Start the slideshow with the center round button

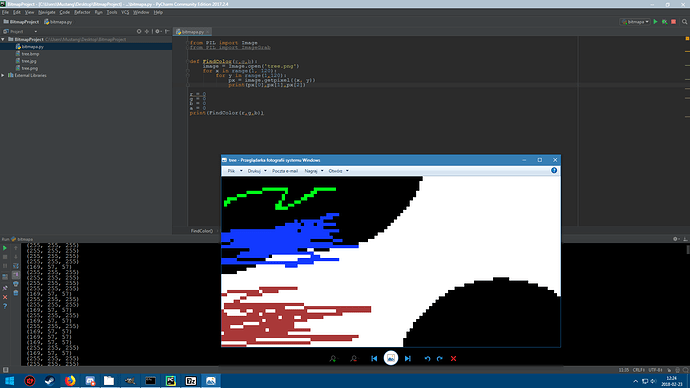click(x=391, y=358)
